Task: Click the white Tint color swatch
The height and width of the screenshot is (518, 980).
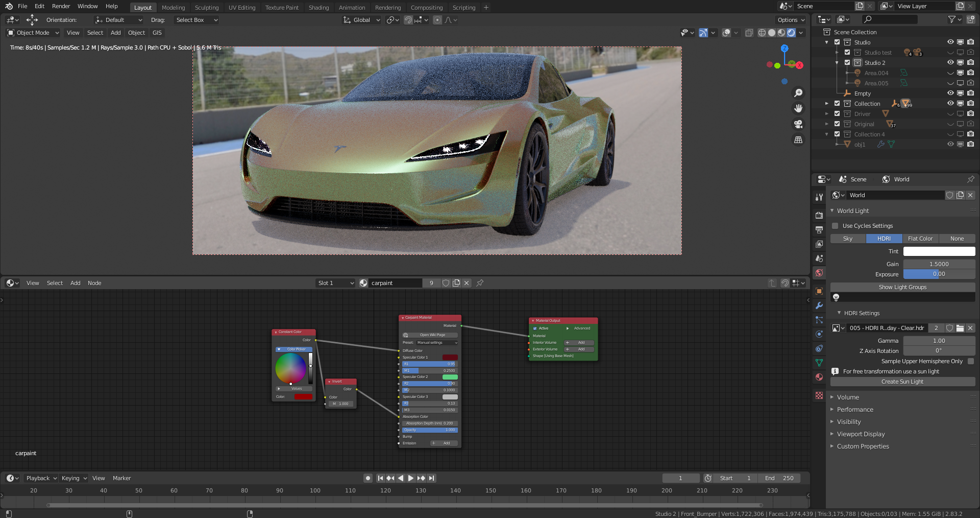Action: [x=939, y=251]
